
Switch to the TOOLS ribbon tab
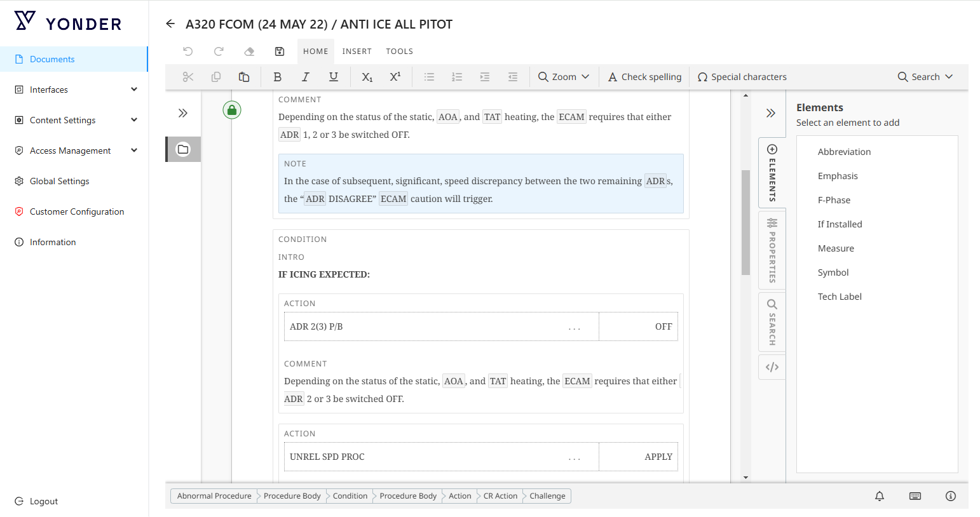click(400, 51)
